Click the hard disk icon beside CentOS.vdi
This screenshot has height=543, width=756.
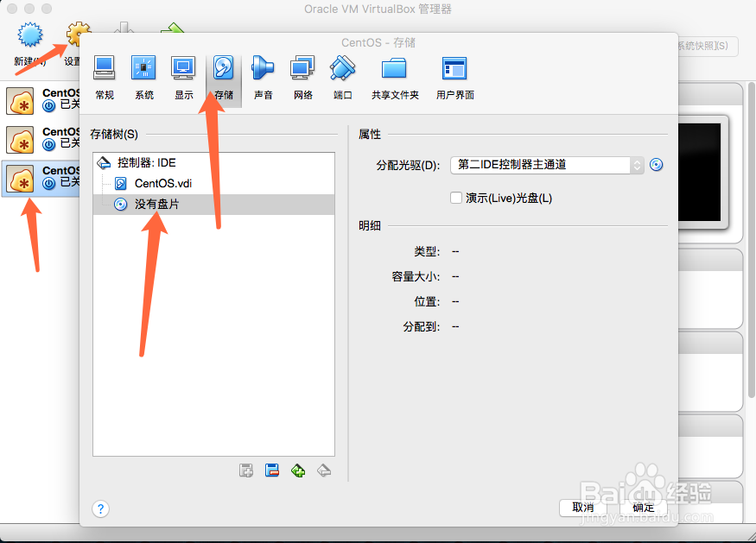(x=121, y=184)
